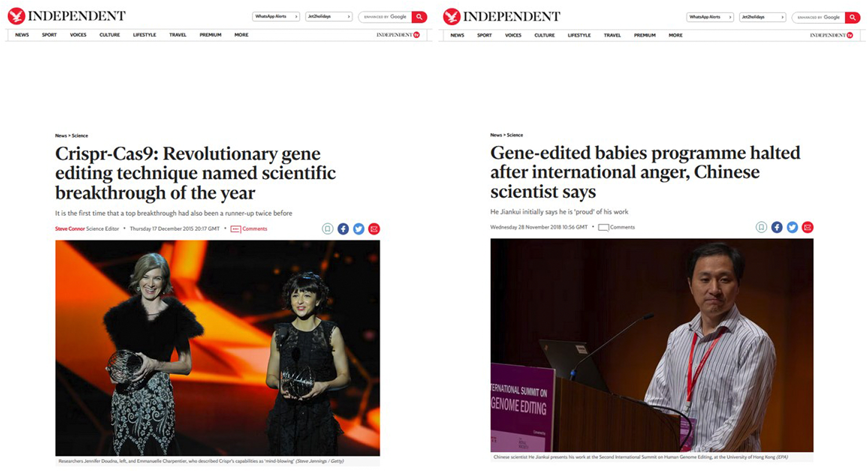The height and width of the screenshot is (475, 868).
Task: Bookmark the Crispr-Cas9 article
Action: point(328,229)
